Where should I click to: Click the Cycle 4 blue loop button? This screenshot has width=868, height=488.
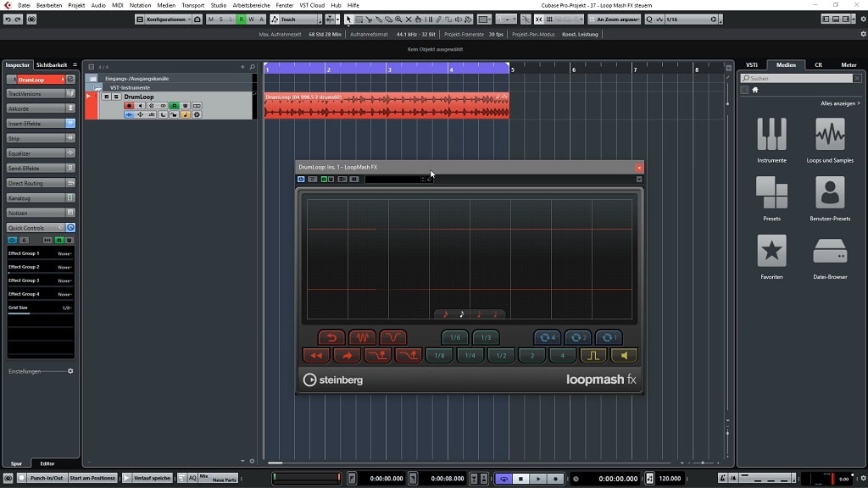click(547, 337)
